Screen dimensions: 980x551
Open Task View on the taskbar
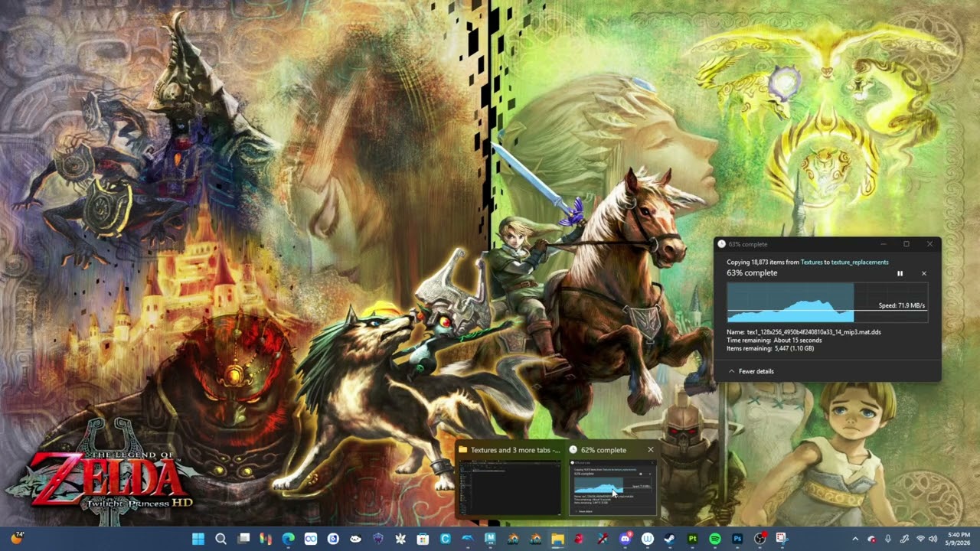point(244,539)
